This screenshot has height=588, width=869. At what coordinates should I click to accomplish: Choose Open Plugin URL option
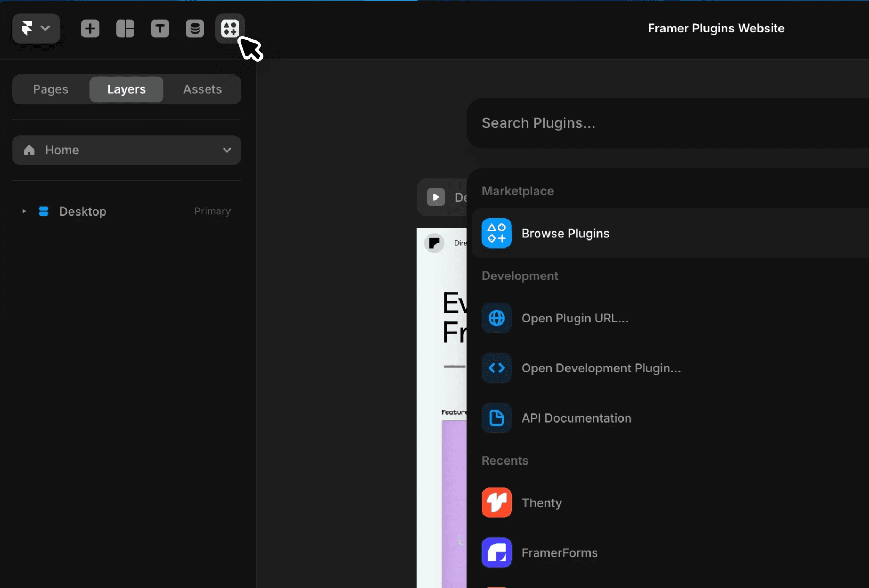pos(670,318)
